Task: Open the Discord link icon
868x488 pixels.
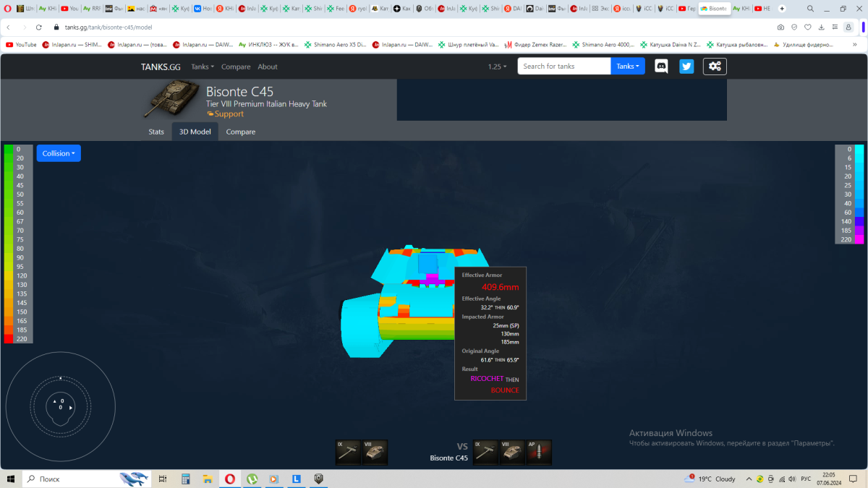Action: (x=661, y=67)
